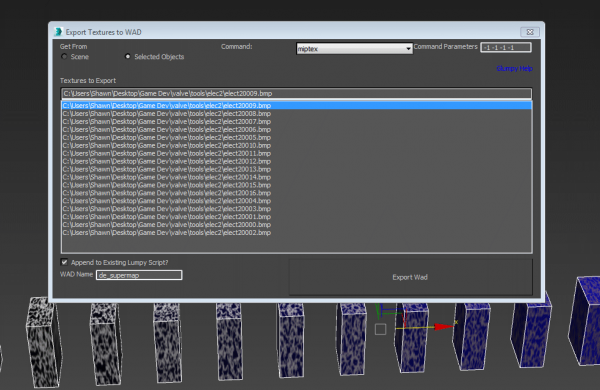Click the Export Wad button
This screenshot has width=600, height=390.
[411, 277]
